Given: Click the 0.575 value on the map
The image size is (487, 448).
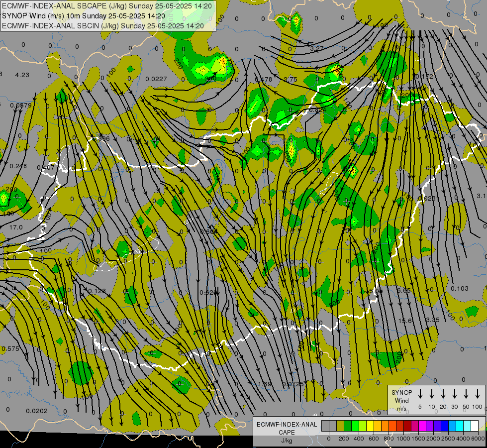Looking at the screenshot, I should click(10, 349).
